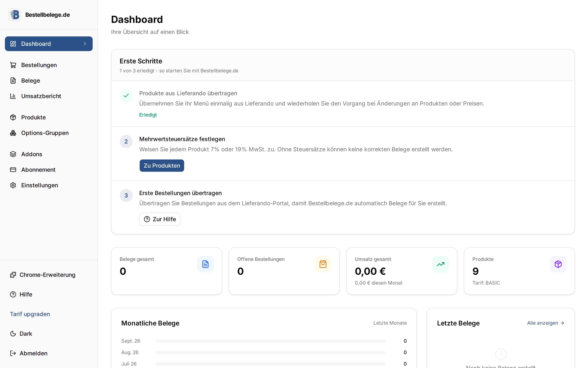This screenshot has height=368, width=588.
Task: Click the green checkmark of step one
Action: pyautogui.click(x=126, y=96)
